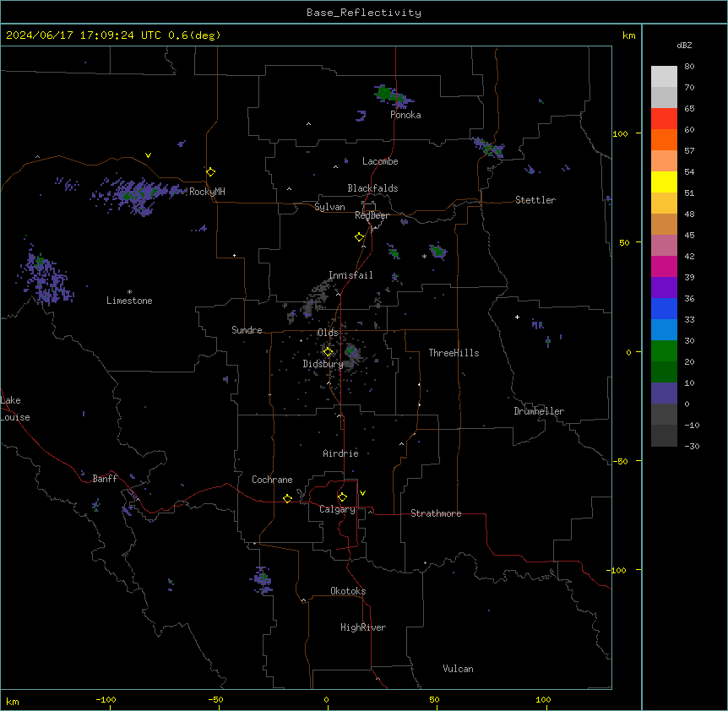This screenshot has width=728, height=711.
Task: Click the 45 dBZ legend value
Action: [689, 236]
